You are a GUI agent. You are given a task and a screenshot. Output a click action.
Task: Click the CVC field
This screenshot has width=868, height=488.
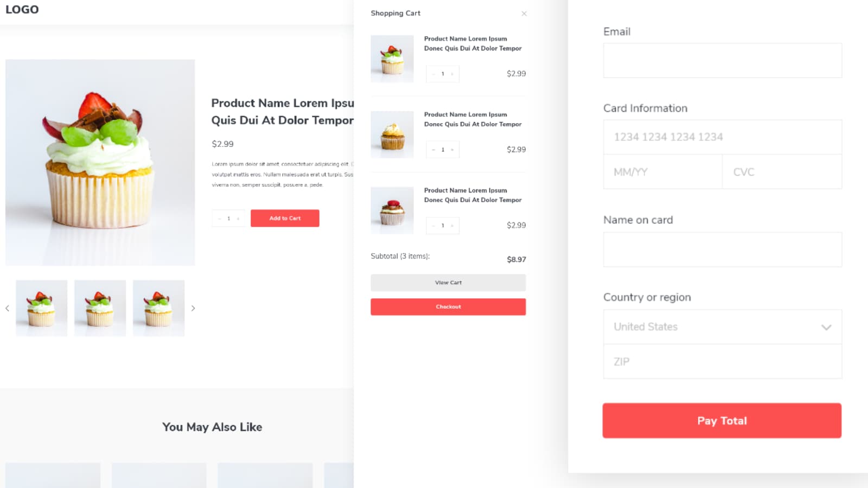coord(781,171)
